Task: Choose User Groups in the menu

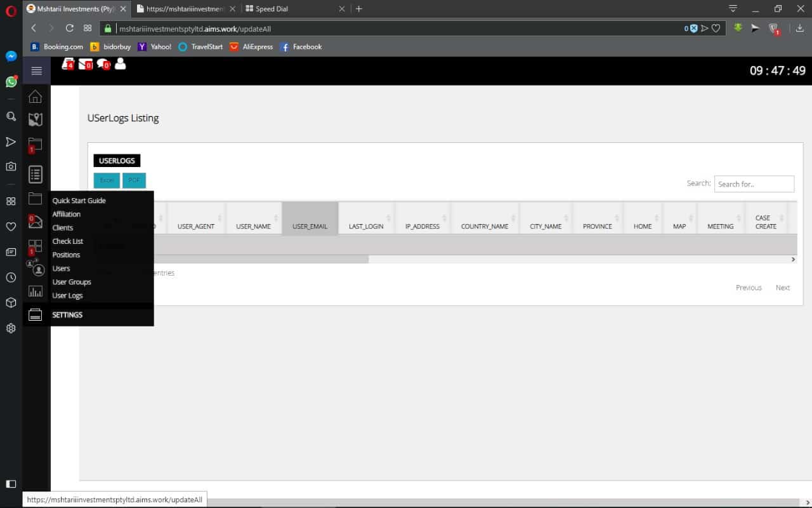Action: point(72,282)
